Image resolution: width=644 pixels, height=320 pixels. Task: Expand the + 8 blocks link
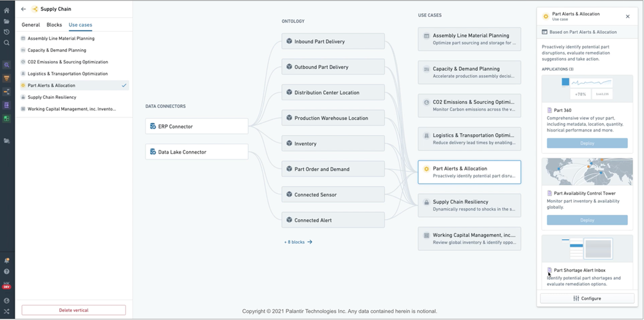(x=298, y=242)
